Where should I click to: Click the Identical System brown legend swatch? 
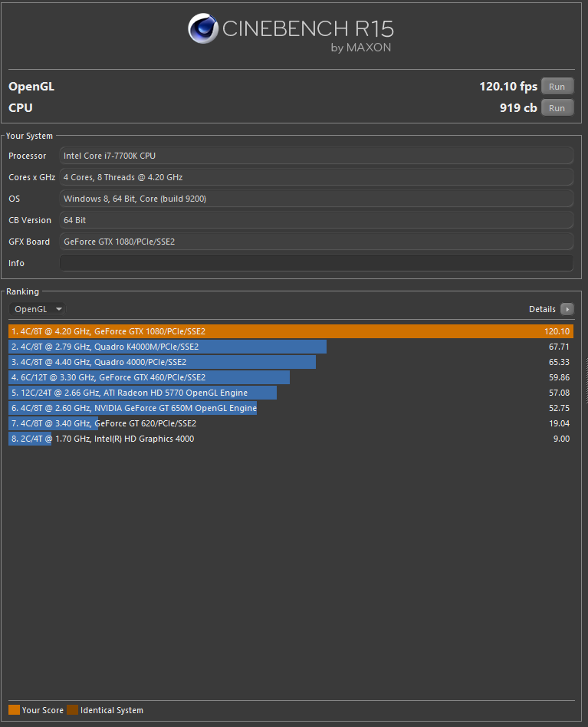point(72,710)
